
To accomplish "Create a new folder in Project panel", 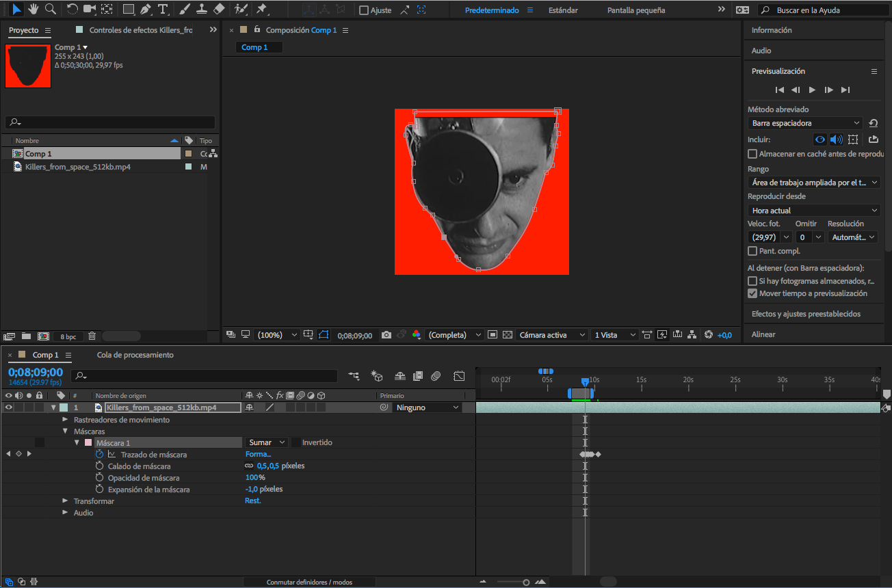I will point(26,336).
